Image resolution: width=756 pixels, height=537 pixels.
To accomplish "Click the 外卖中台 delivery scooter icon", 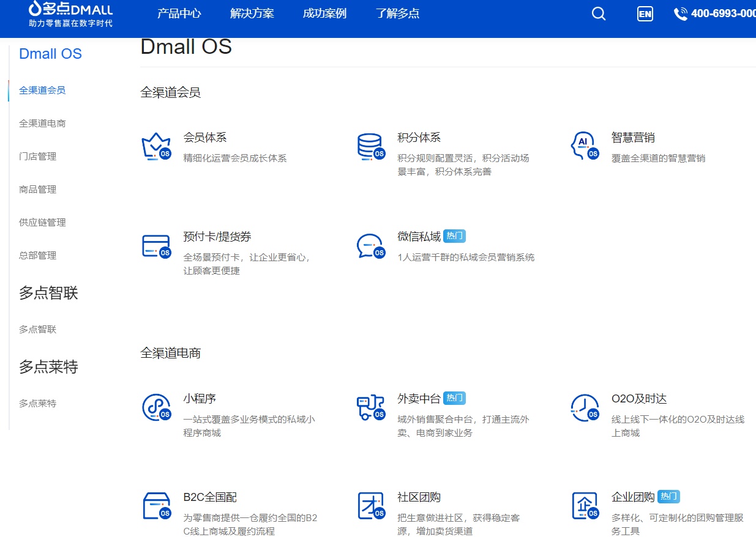I will [370, 408].
